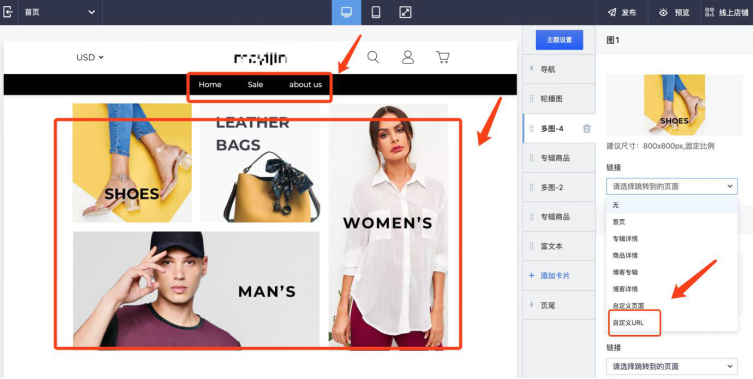Open the user account icon
This screenshot has height=379, width=753.
pyautogui.click(x=408, y=57)
